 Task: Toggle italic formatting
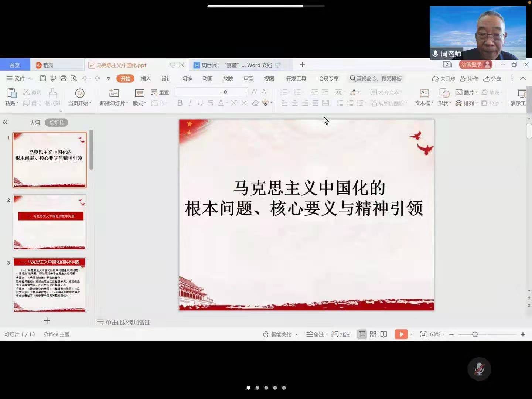tap(190, 103)
